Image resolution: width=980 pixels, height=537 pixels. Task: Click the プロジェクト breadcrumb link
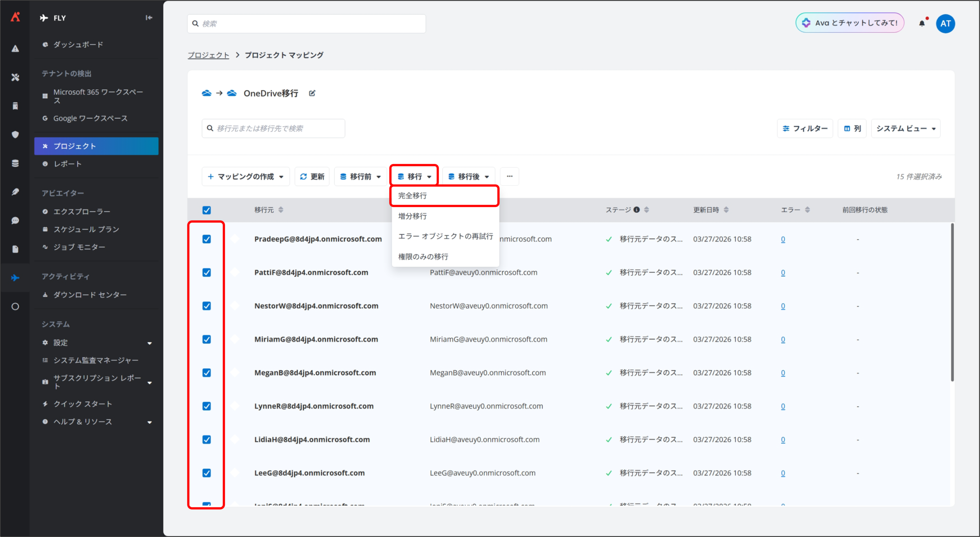coord(208,55)
